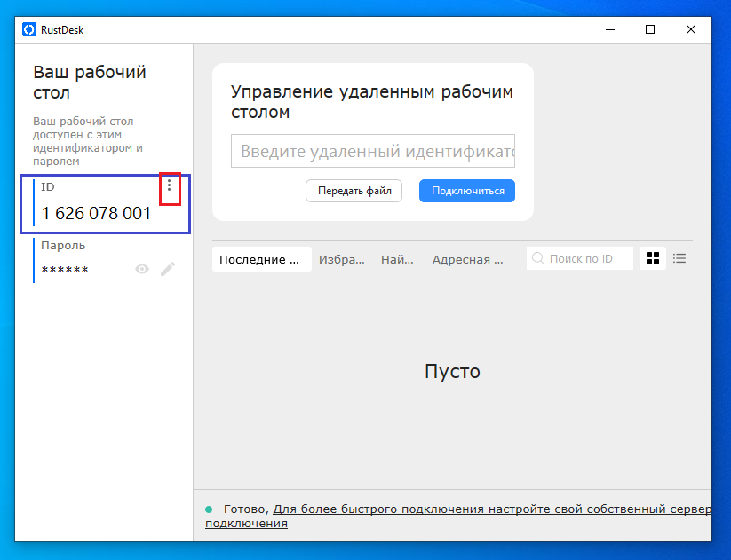Click the Передать файл button
This screenshot has width=731, height=560.
354,191
